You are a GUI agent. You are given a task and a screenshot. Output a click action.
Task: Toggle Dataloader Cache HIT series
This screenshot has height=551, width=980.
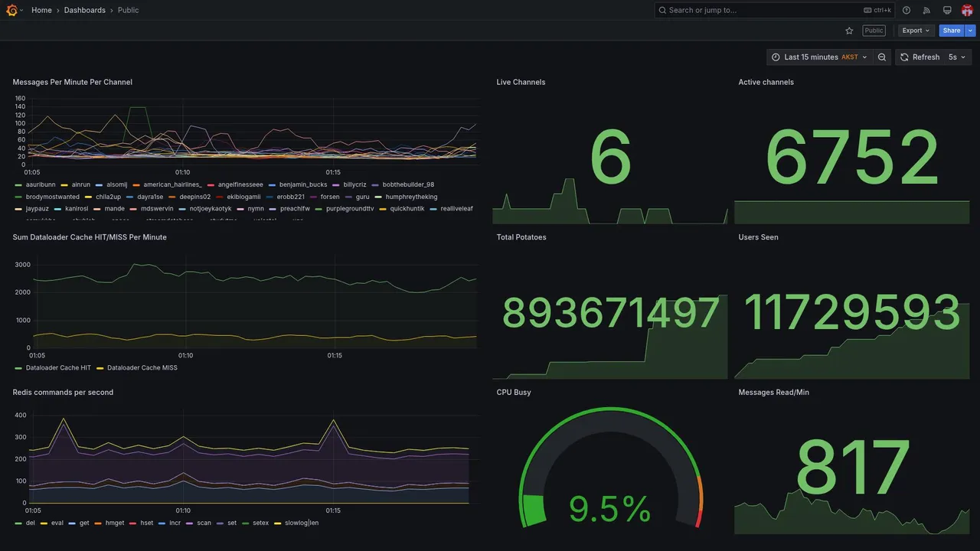tap(58, 368)
